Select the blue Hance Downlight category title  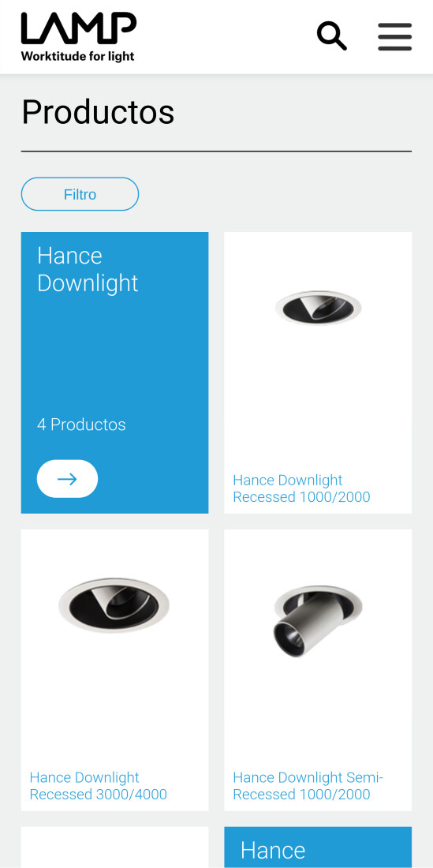(88, 270)
